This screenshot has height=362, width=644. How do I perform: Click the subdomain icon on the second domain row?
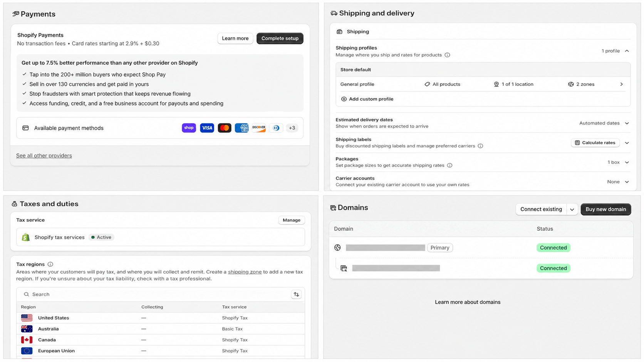344,268
